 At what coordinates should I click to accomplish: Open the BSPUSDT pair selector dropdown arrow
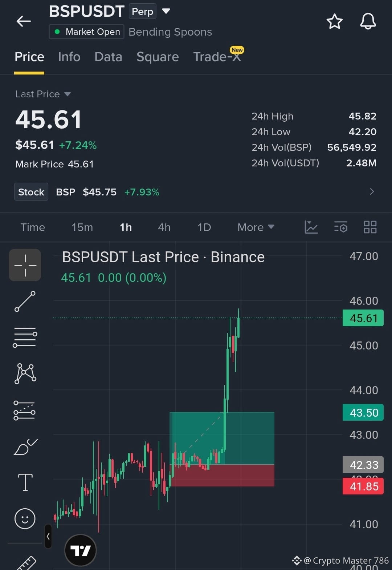[x=166, y=11]
